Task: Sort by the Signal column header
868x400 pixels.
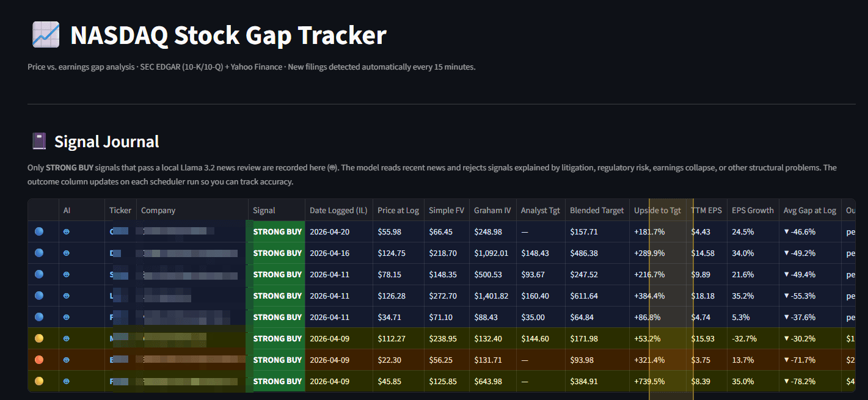Action: (277, 210)
